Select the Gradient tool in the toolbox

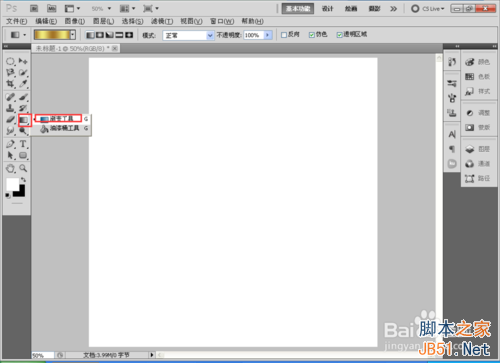pyautogui.click(x=24, y=120)
